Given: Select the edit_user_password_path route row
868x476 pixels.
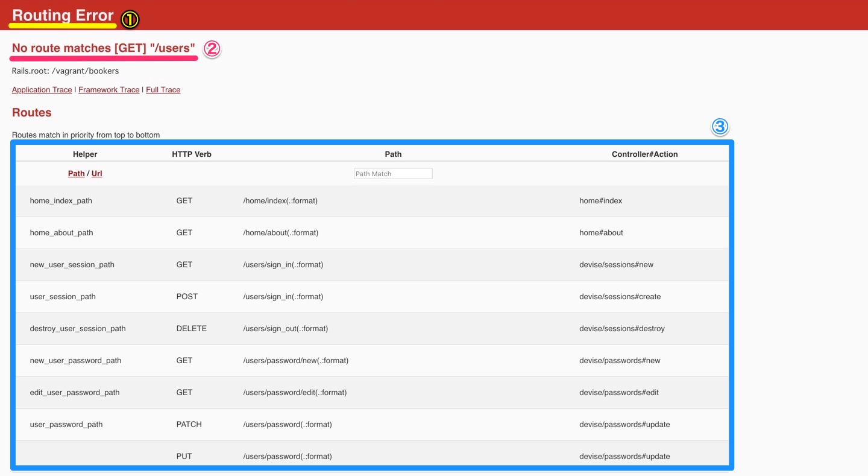Looking at the screenshot, I should click(x=74, y=392).
